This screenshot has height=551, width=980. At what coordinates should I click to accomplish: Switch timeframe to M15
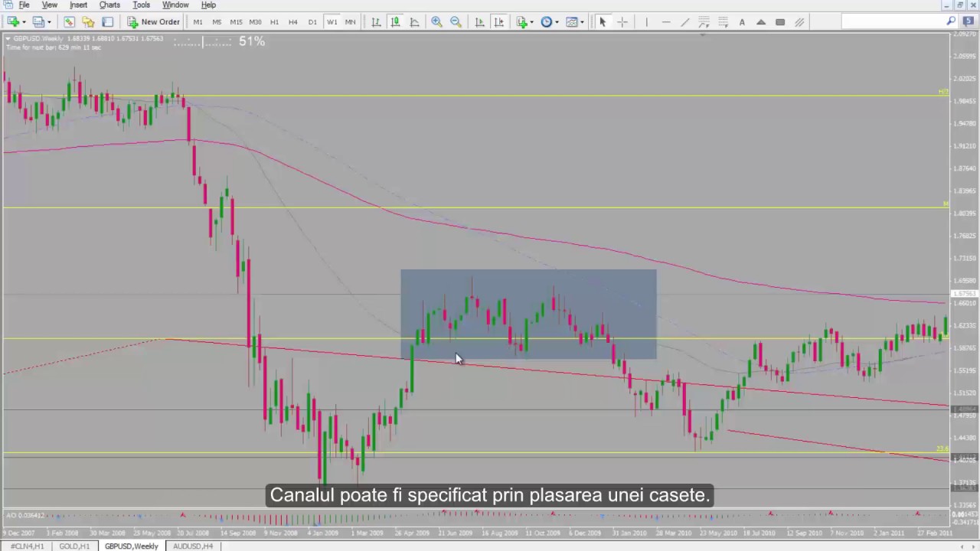[x=236, y=22]
